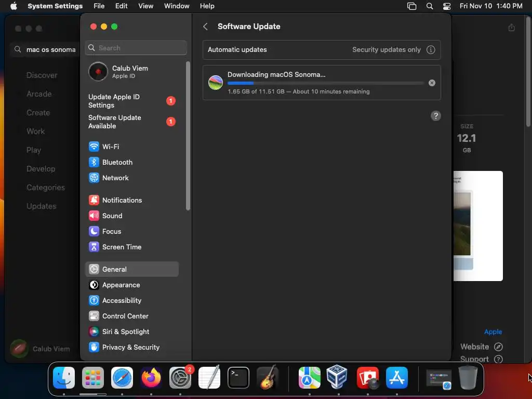Click Stage Manager windows icon in menu bar

pyautogui.click(x=411, y=6)
